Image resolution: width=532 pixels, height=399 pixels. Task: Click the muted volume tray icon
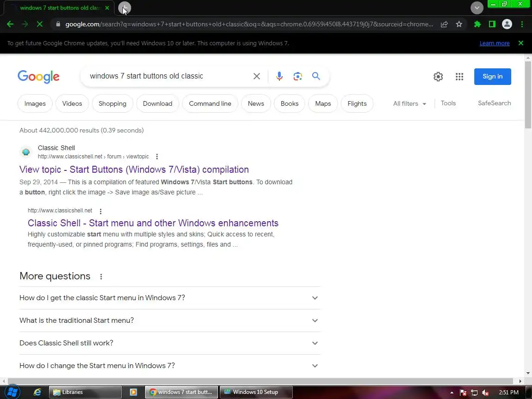[x=485, y=393]
